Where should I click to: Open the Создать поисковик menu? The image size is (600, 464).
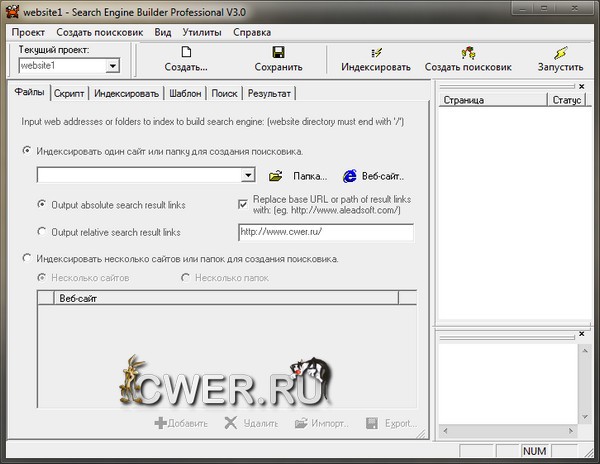coord(99,31)
